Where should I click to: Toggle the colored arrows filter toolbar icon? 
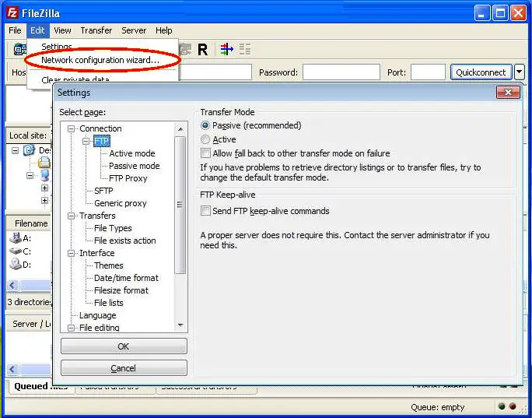click(x=226, y=49)
